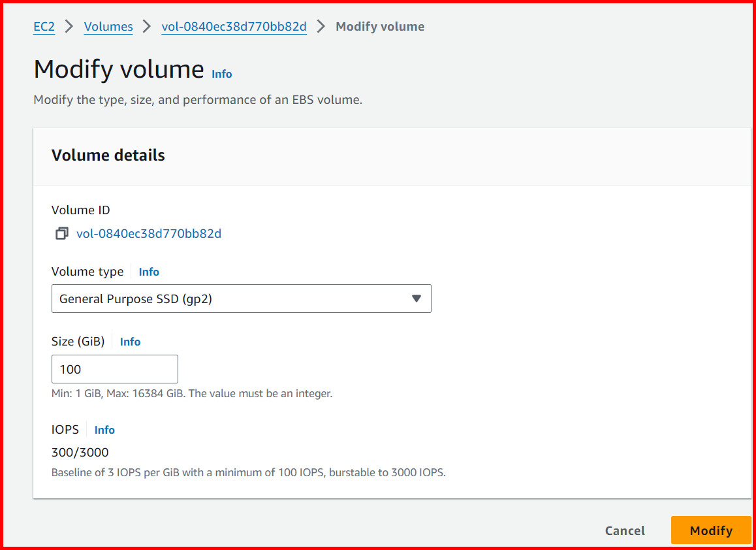Follow the vol-0840ec38d770bb82d breadcrumb link
The image size is (756, 550).
234,26
